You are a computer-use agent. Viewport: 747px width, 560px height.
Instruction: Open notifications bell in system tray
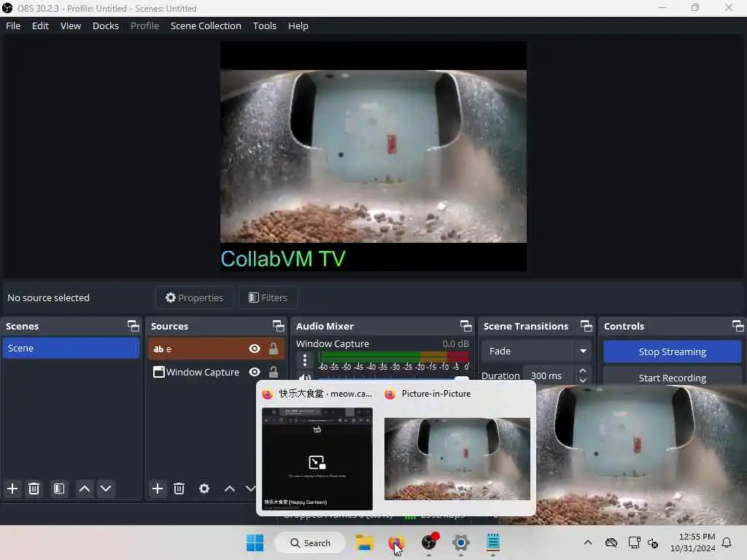[x=727, y=542]
